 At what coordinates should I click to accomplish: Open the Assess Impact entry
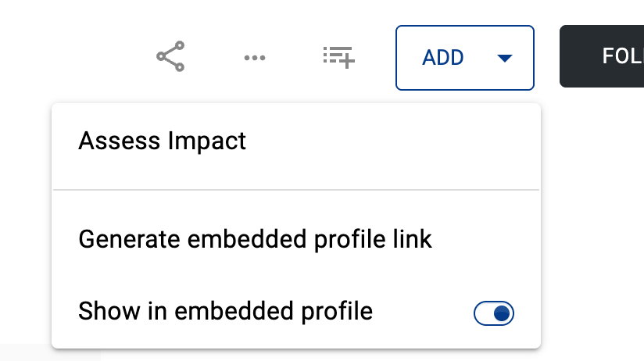(x=163, y=141)
